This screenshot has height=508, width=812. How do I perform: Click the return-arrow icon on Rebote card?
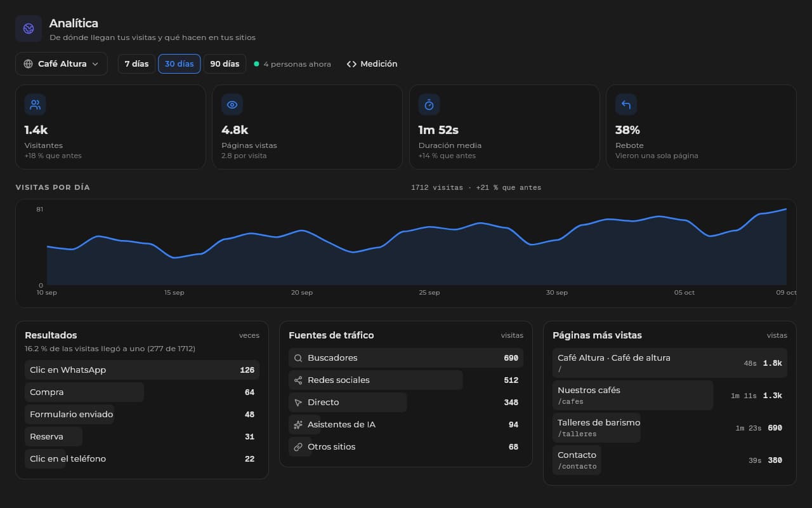coord(626,105)
